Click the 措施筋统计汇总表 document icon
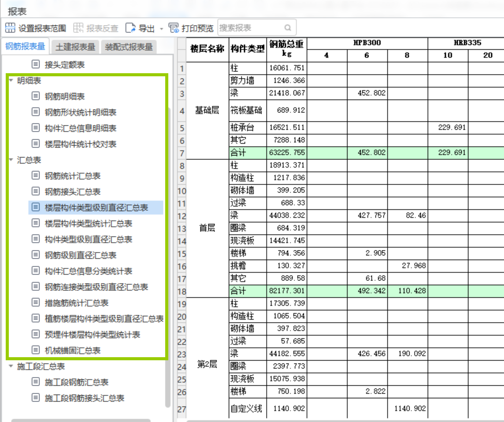 point(36,302)
